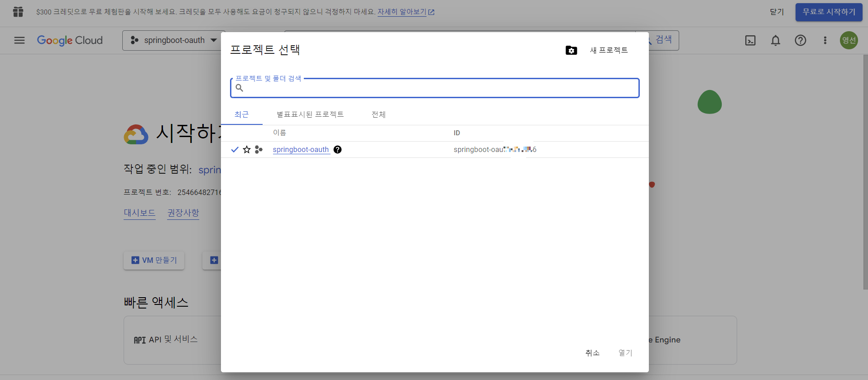Image resolution: width=868 pixels, height=380 pixels.
Task: Switch to the 별표표시된 프로젝트 tab
Action: (310, 114)
